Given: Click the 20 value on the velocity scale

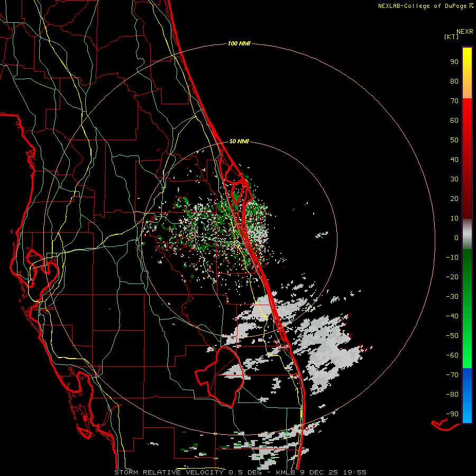Looking at the screenshot, I should [x=454, y=199].
